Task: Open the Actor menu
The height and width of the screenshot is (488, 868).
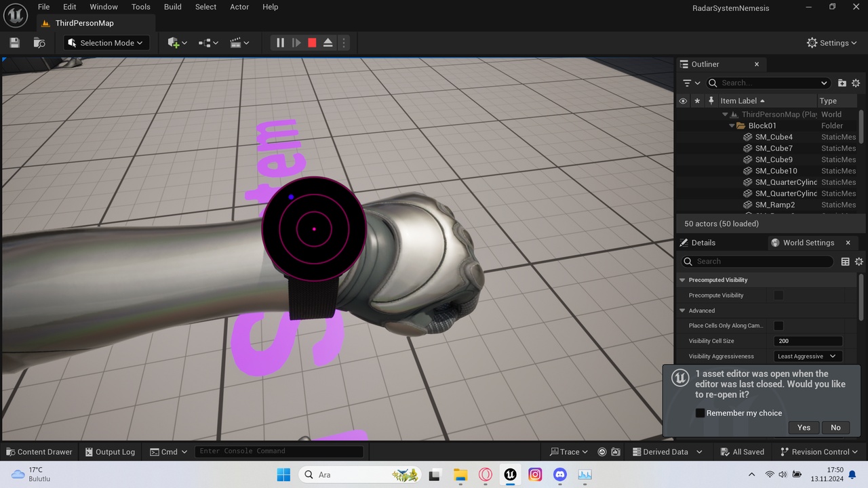Action: pyautogui.click(x=239, y=7)
